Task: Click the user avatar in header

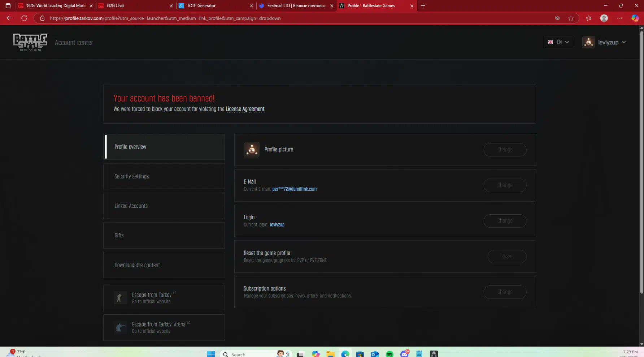Action: pos(588,42)
